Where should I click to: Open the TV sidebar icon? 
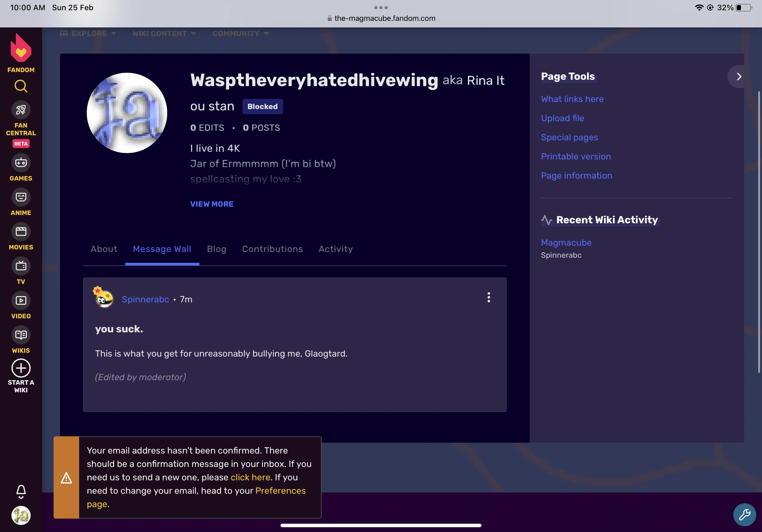click(x=21, y=266)
